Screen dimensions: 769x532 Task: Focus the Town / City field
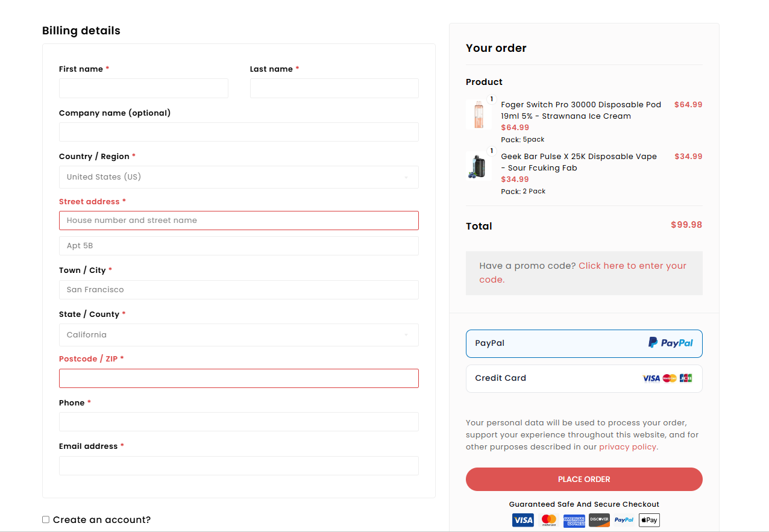[239, 290]
